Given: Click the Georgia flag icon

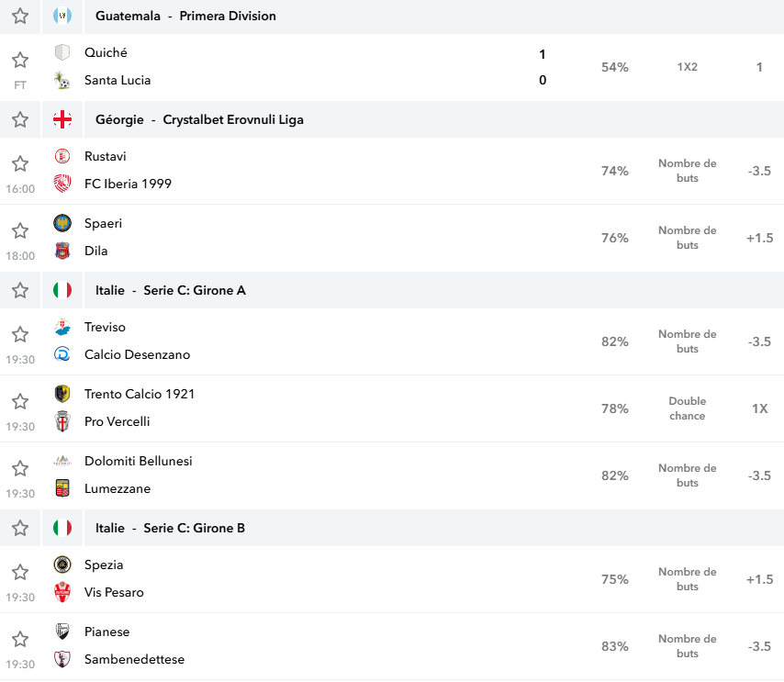Looking at the screenshot, I should point(62,119).
